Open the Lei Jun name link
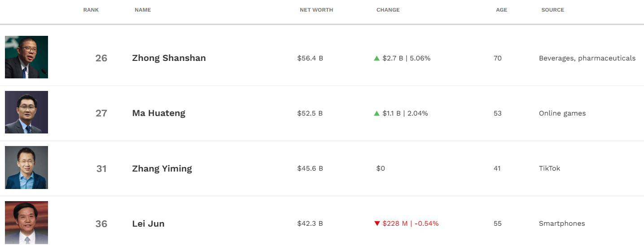This screenshot has height=245, width=644. tap(148, 224)
